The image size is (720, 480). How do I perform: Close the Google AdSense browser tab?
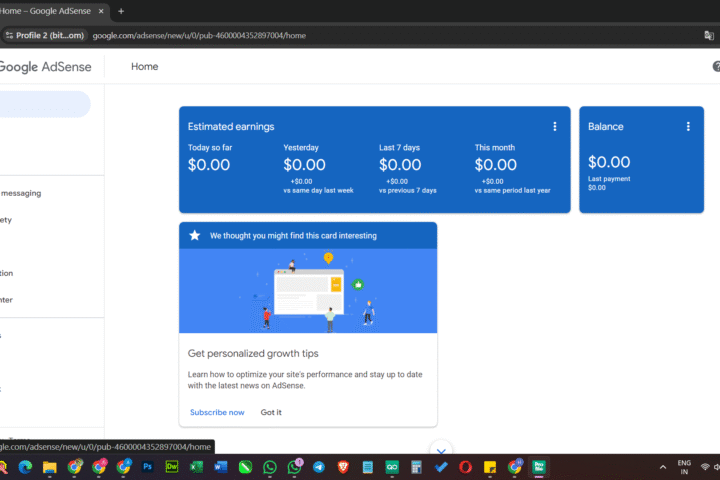click(101, 11)
